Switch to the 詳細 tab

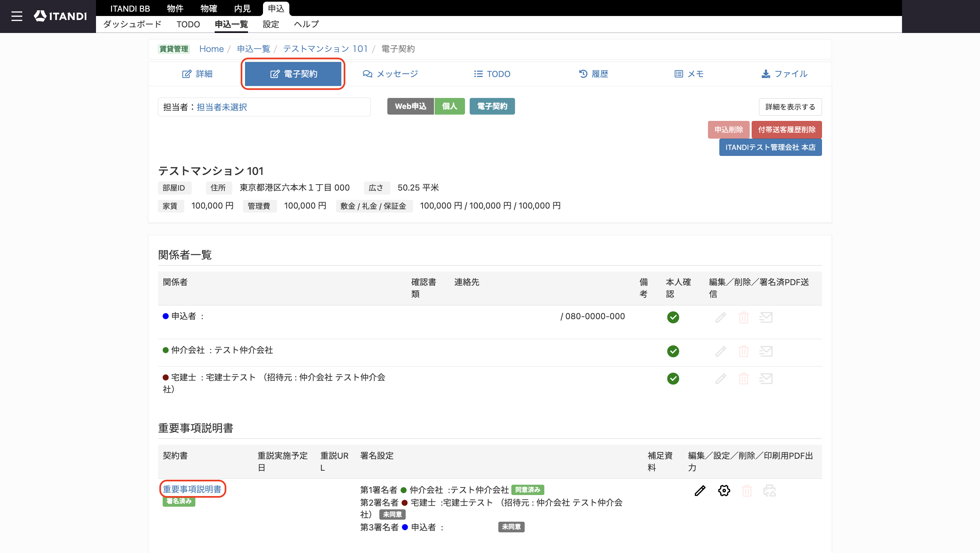[197, 74]
